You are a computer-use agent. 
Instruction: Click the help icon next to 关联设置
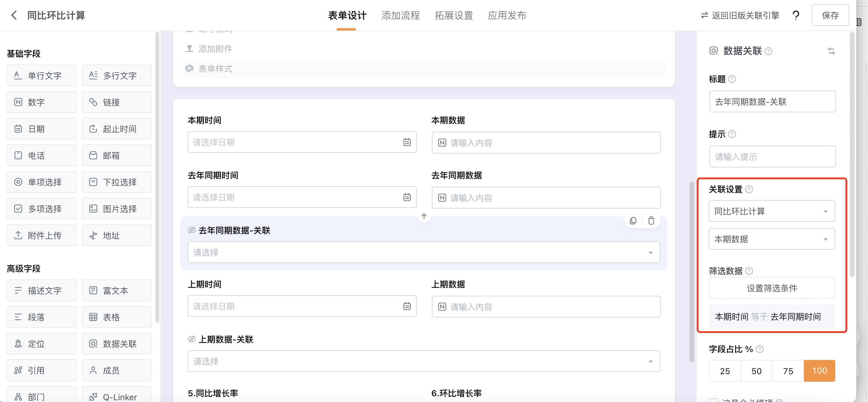click(749, 189)
